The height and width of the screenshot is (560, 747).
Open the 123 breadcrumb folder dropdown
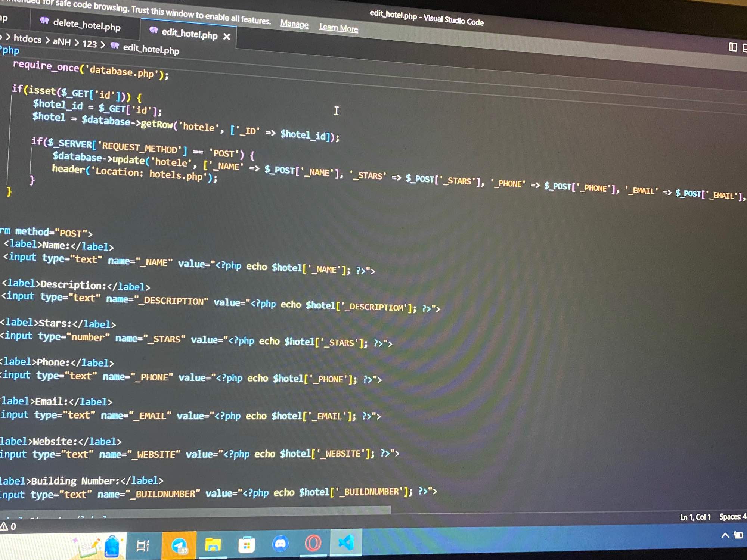point(90,44)
